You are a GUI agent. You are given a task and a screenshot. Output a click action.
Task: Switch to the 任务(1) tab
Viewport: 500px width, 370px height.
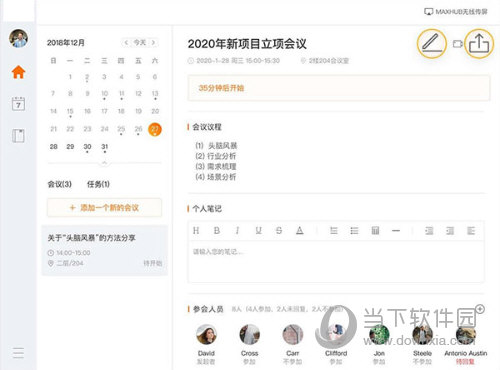[98, 184]
